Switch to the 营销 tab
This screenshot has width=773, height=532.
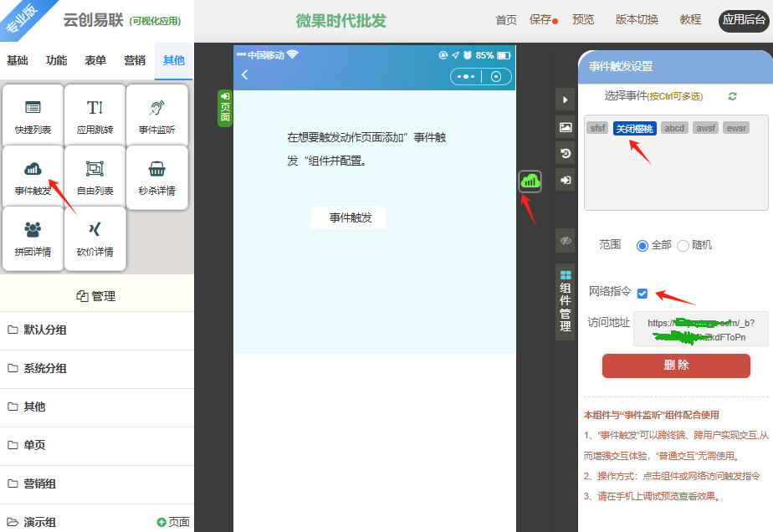tap(135, 60)
